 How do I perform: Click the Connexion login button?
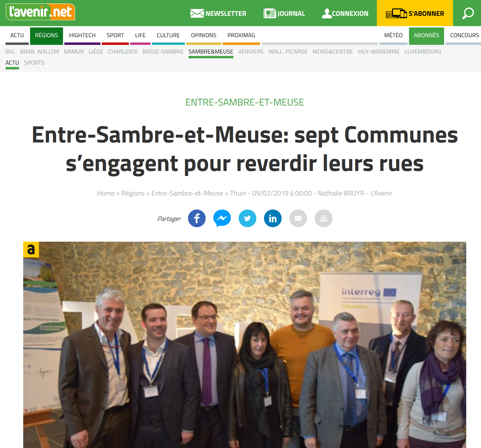345,13
